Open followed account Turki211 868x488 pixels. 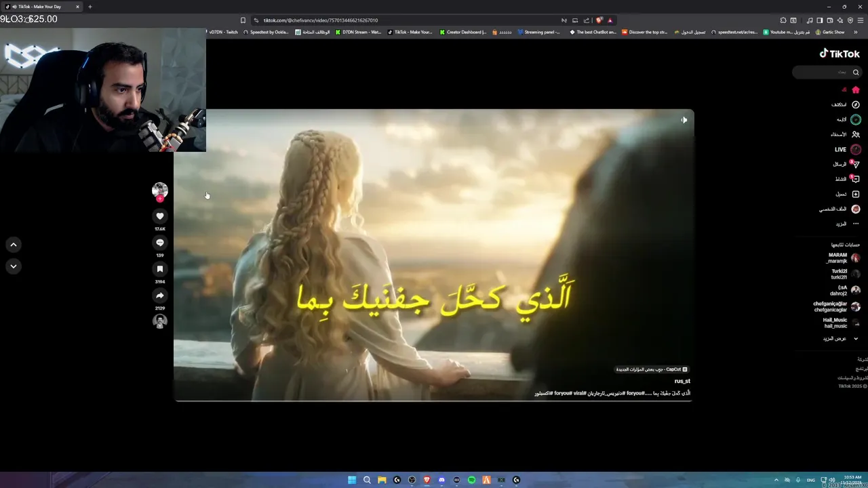click(845, 274)
